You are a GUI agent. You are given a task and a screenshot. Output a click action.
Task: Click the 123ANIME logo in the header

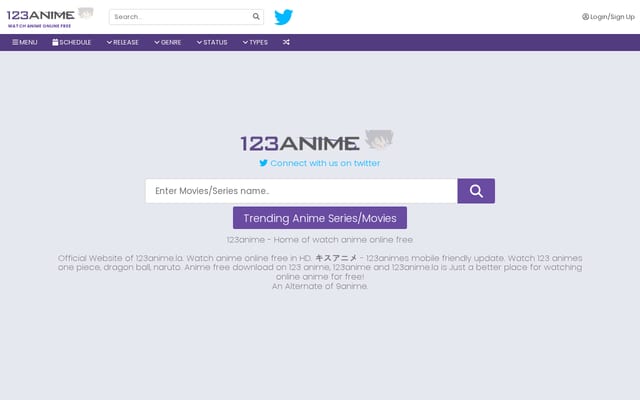point(50,18)
